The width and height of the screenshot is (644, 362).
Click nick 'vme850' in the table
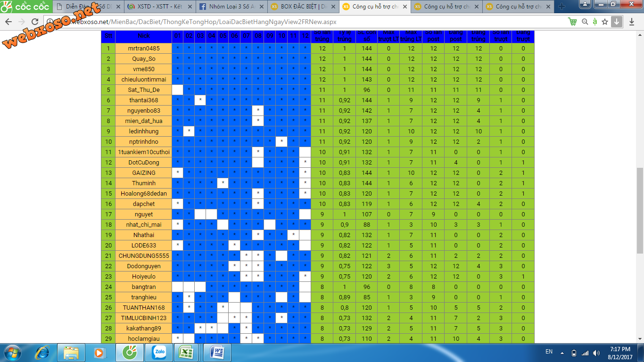click(144, 69)
